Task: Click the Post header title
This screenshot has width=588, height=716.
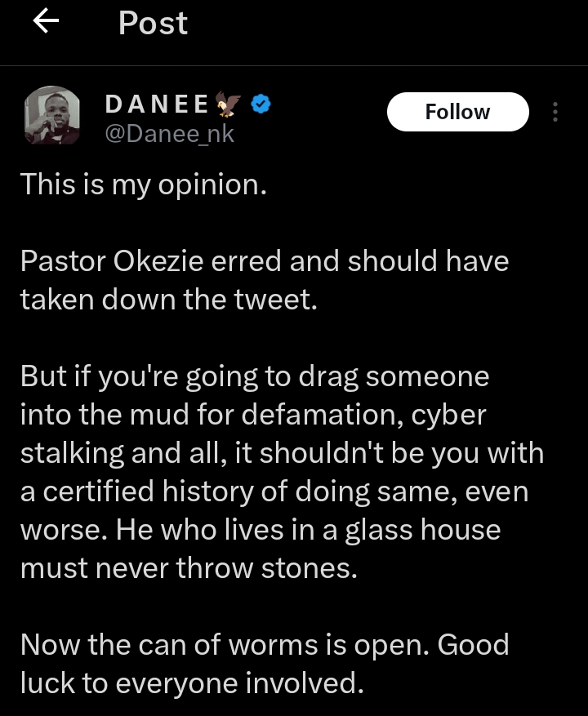Action: [x=153, y=22]
